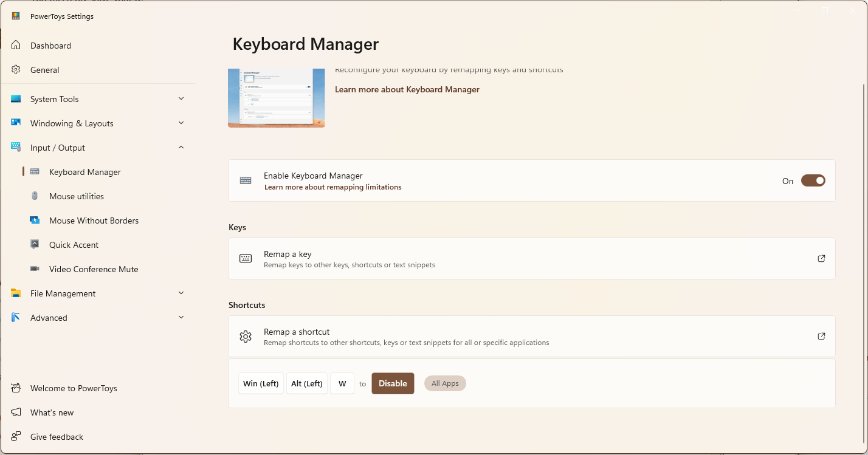Follow Learn more about remapping limitations link
This screenshot has height=455, width=868.
tap(333, 187)
